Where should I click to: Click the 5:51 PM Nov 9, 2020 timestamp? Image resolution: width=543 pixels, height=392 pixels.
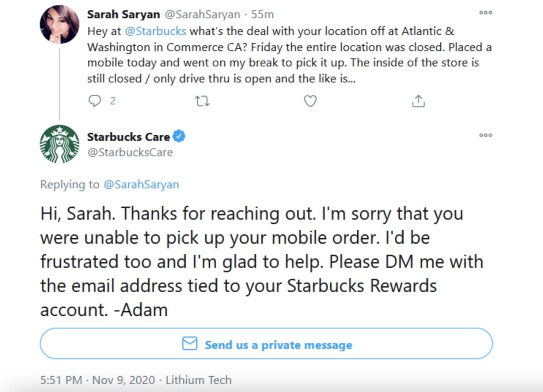(98, 380)
